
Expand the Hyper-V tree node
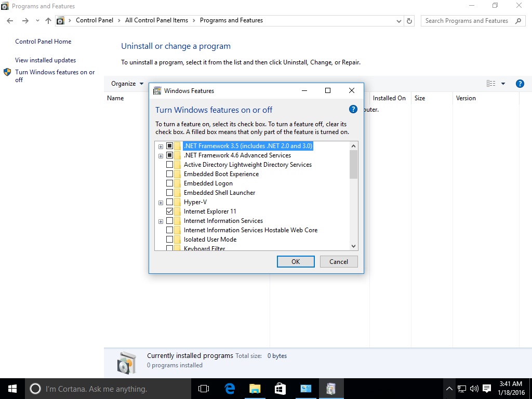coord(161,203)
